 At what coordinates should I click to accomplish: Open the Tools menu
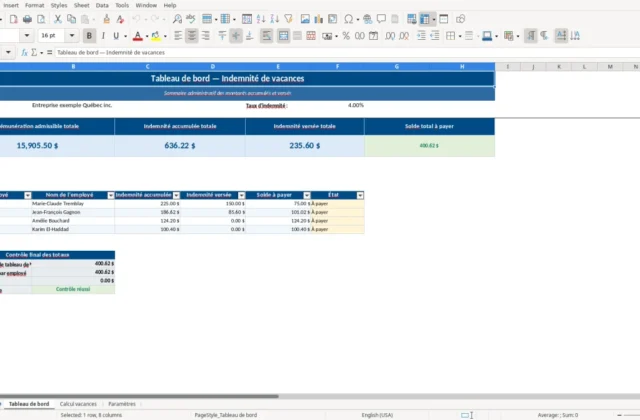(x=122, y=5)
